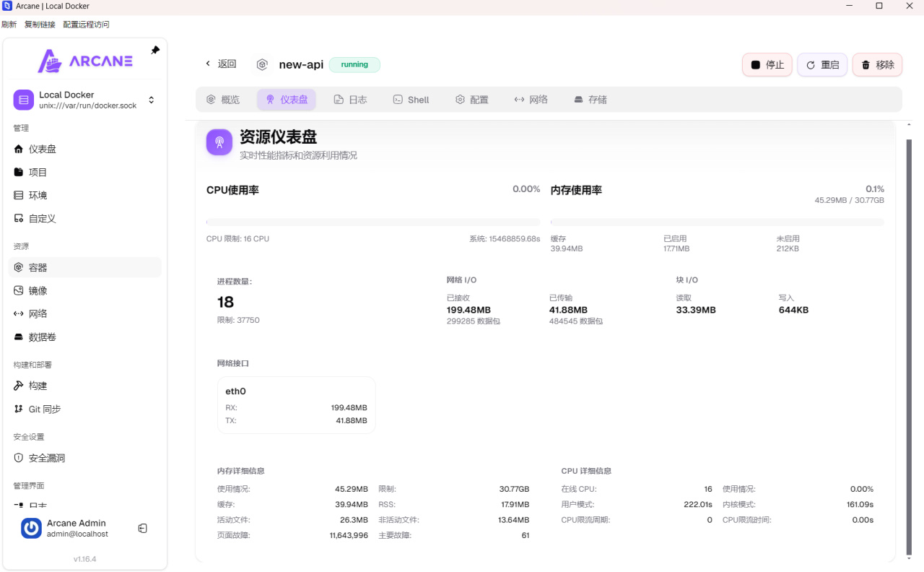Select the 仪表盘 tab of the container
The height and width of the screenshot is (572, 924).
tap(287, 100)
